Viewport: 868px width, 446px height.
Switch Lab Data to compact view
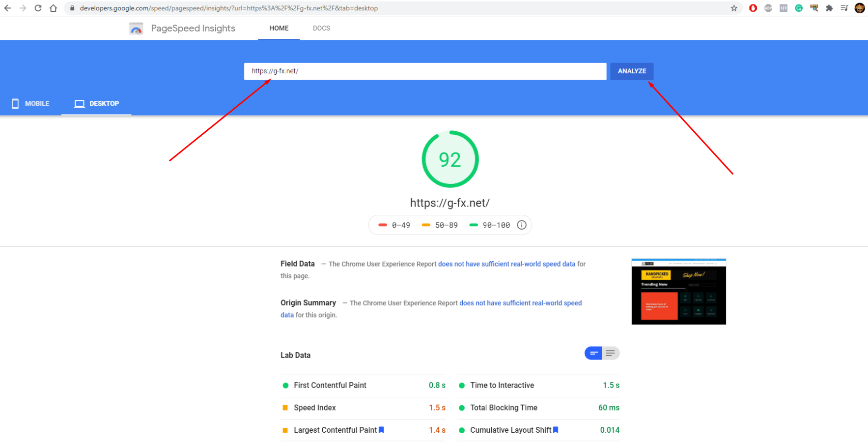coord(593,353)
